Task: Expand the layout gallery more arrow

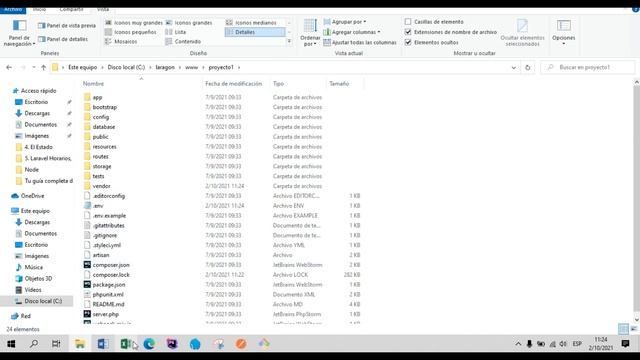Action: coord(289,41)
